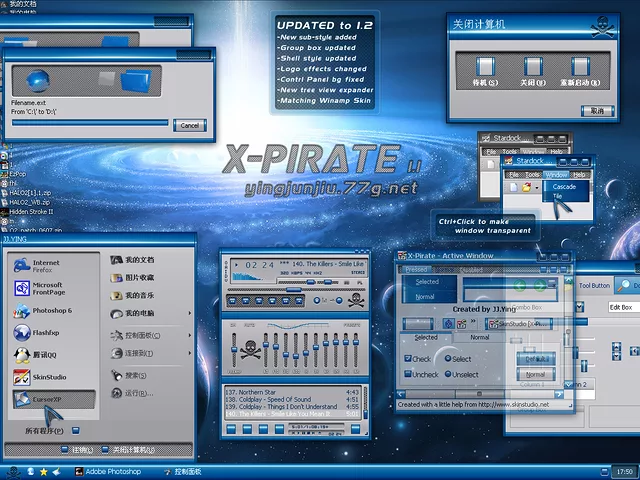This screenshot has width=640, height=480.
Task: Open Photoshop 6 in start menu
Action: click(x=45, y=312)
